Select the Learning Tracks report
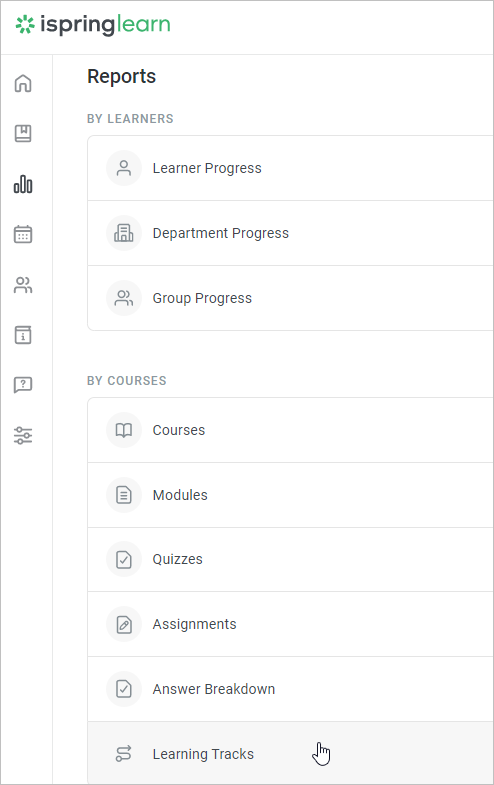This screenshot has width=494, height=785. tap(291, 753)
